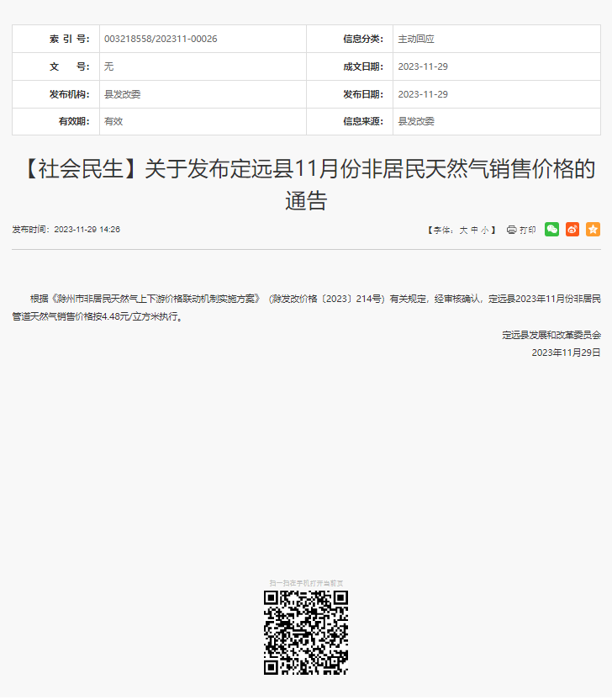Click the 有效 validity period value
Image resolution: width=612 pixels, height=700 pixels.
[113, 121]
